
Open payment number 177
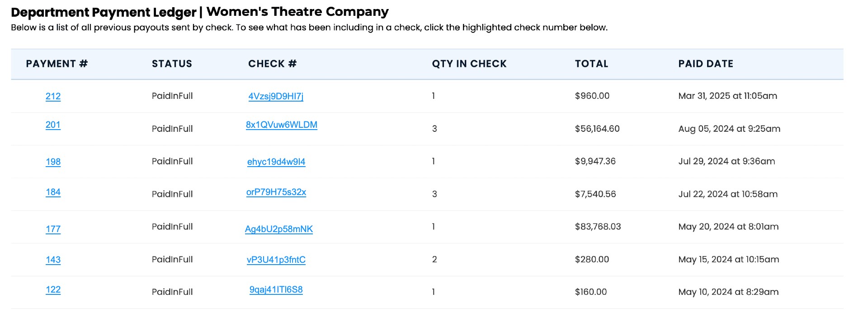[53, 229]
